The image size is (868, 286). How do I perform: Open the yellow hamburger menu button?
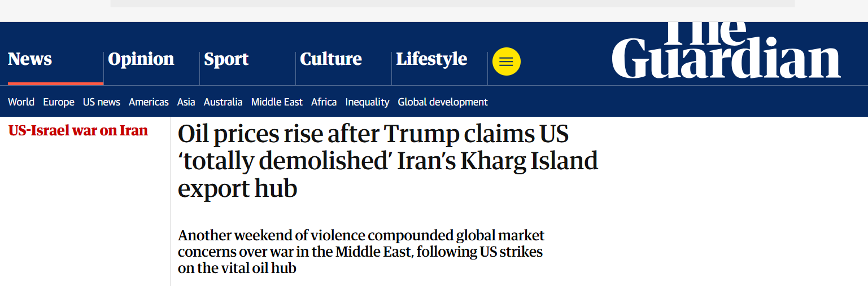[x=506, y=61]
